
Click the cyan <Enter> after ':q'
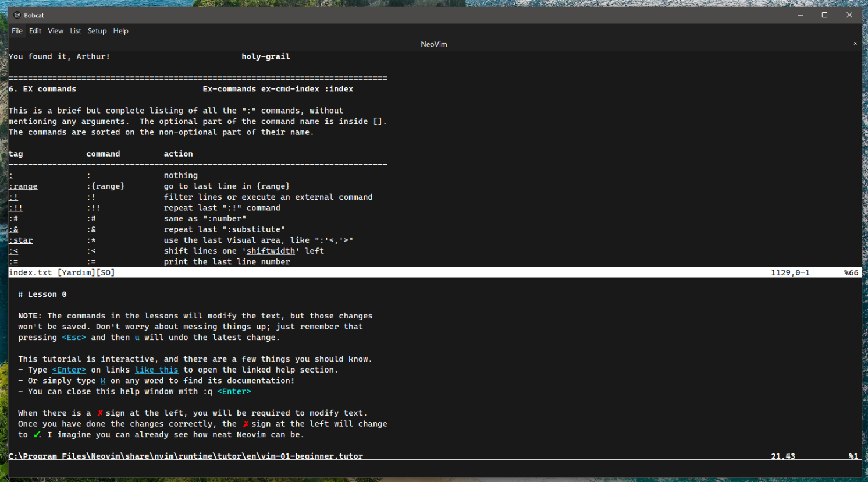tap(234, 392)
